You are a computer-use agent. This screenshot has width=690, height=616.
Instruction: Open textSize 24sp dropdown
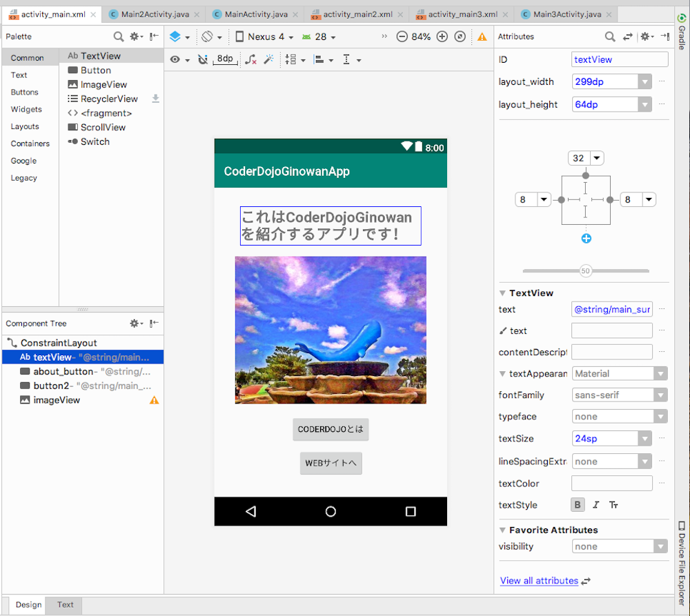[644, 439]
